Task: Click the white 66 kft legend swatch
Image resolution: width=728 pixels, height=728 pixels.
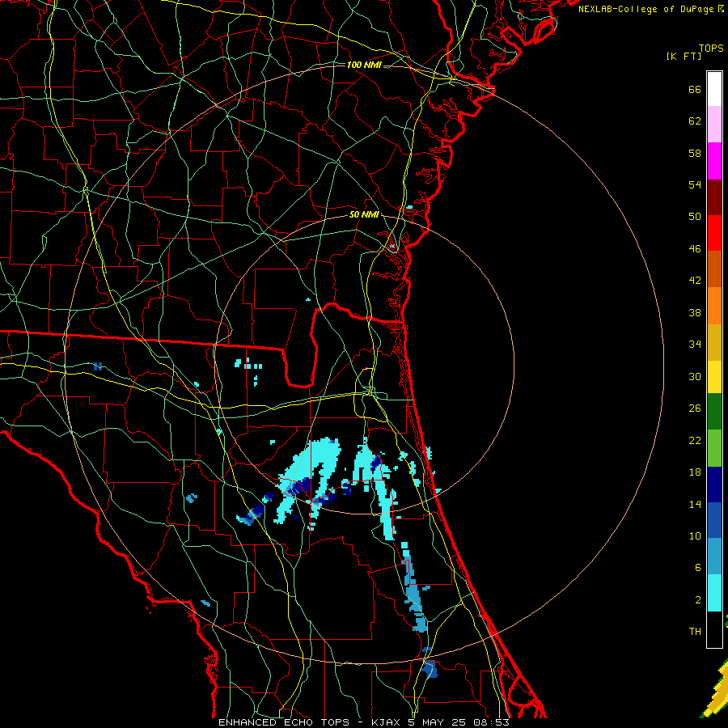Action: tap(714, 89)
